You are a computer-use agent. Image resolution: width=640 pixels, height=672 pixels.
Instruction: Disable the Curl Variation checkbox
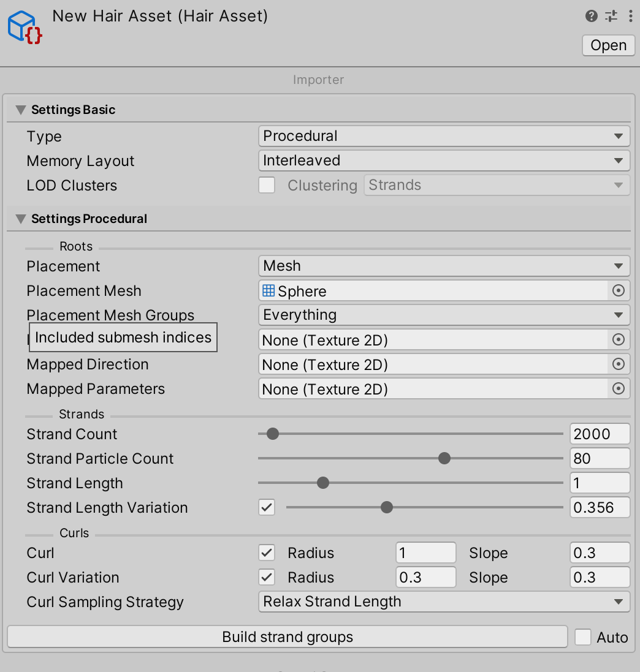[267, 577]
